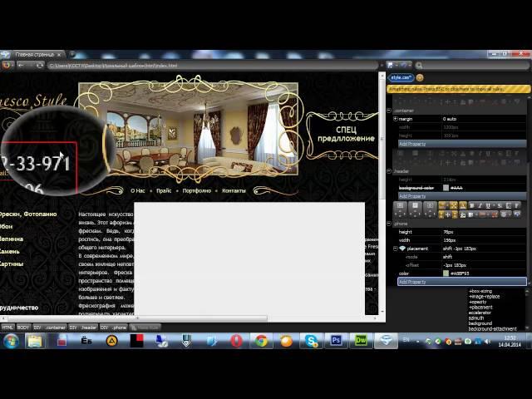Image resolution: width=532 pixels, height=399 pixels.
Task: Click the orange round button beside style.css
Action: tap(420, 77)
